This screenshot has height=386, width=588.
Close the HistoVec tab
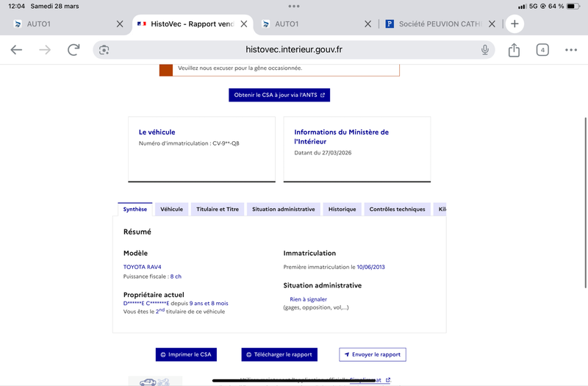point(244,24)
